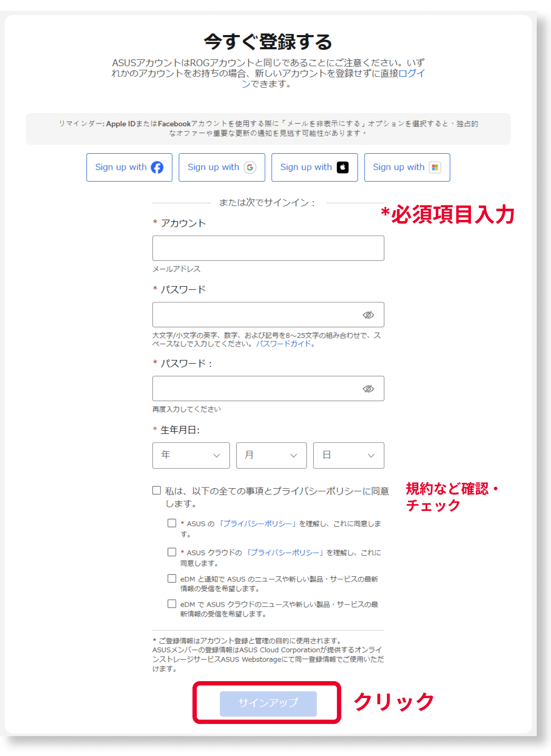551x756 pixels.
Task: Focus the re-enter password input field
Action: coord(268,389)
